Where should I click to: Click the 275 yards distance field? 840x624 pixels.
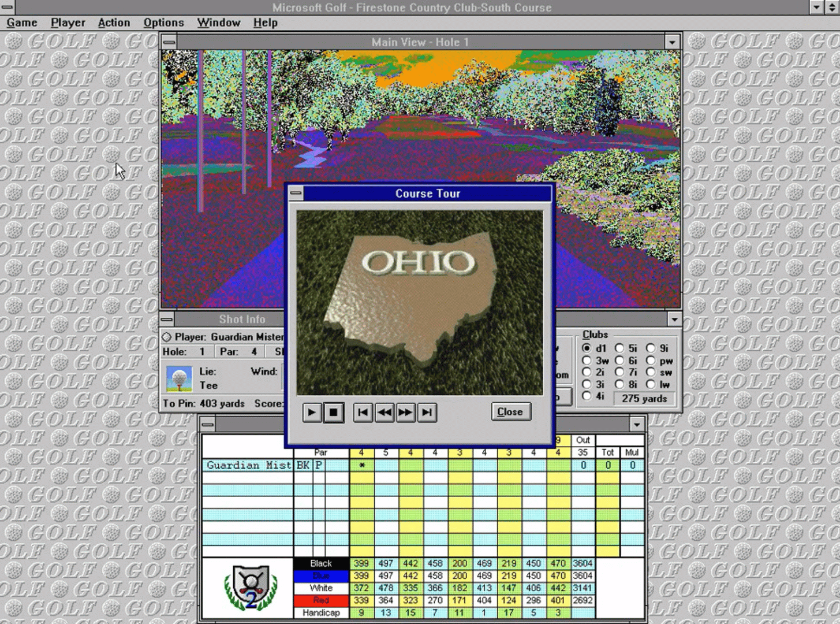tap(644, 399)
